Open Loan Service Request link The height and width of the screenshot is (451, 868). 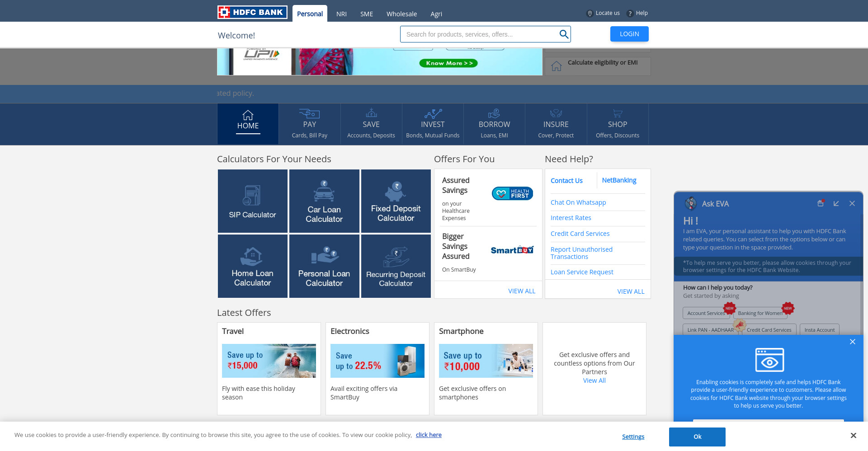pyautogui.click(x=582, y=272)
